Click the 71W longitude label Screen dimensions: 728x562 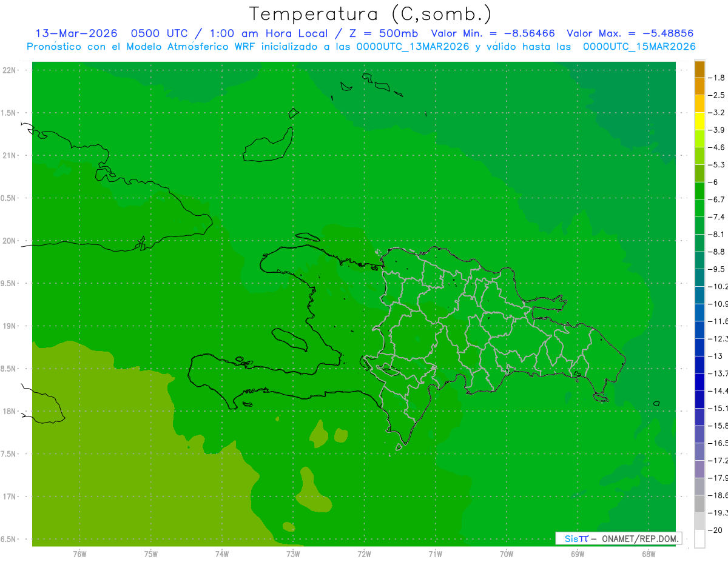tap(435, 554)
